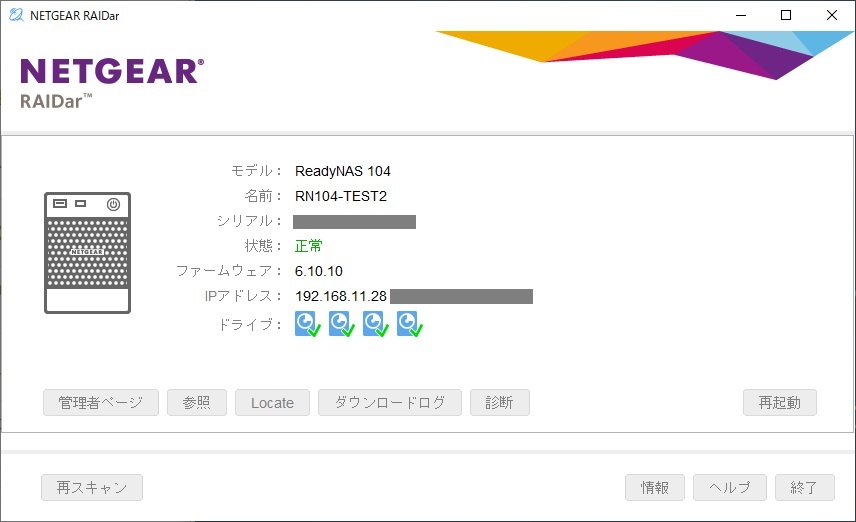
Task: Click the モデル label
Action: (256, 171)
